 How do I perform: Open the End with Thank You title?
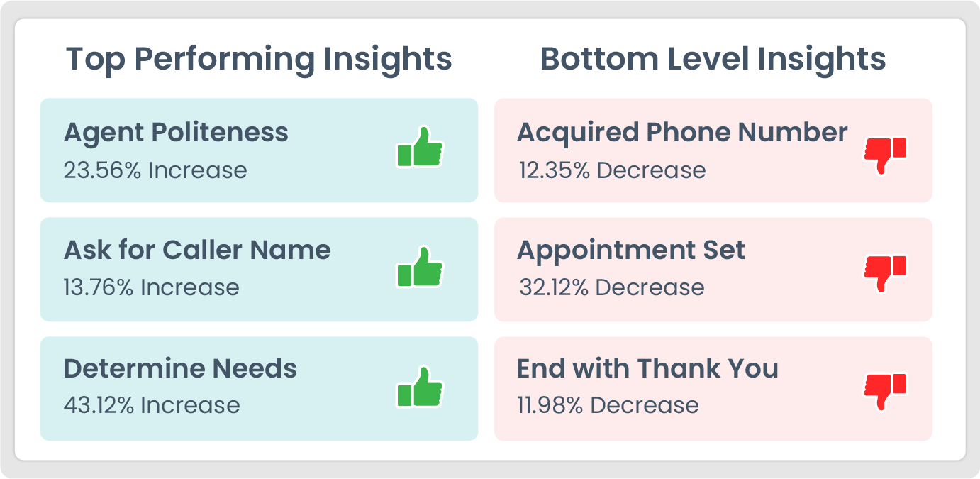(x=647, y=368)
